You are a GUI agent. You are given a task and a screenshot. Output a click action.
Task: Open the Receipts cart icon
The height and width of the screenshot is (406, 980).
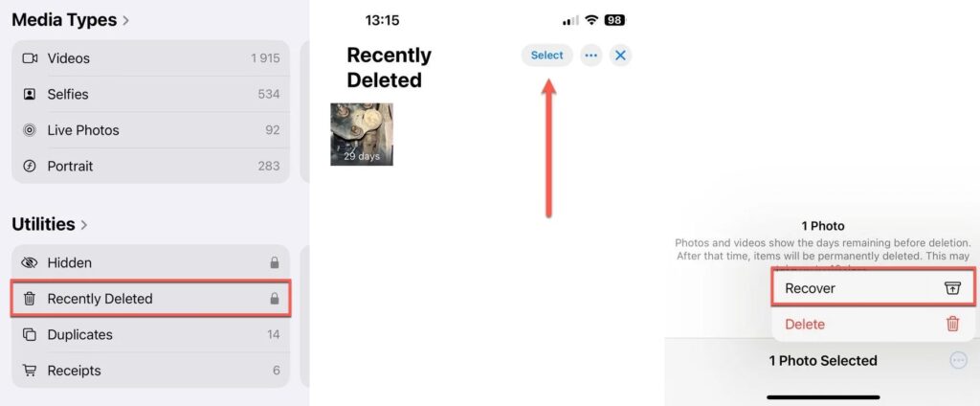(x=30, y=371)
